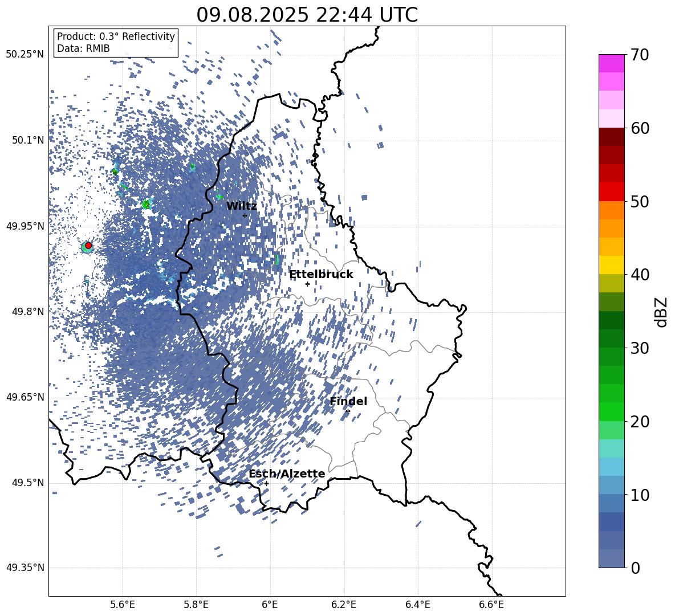Click the 'Findel' city label
Image resolution: width=675 pixels, height=616 pixels.
coord(348,401)
